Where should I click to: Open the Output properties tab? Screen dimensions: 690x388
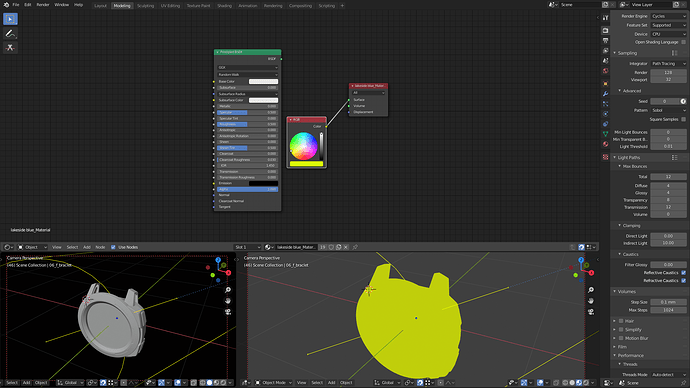(606, 40)
